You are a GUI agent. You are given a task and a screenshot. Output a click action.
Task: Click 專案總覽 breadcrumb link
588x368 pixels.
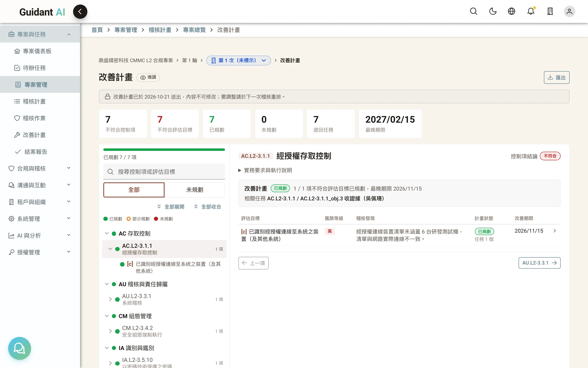point(194,30)
